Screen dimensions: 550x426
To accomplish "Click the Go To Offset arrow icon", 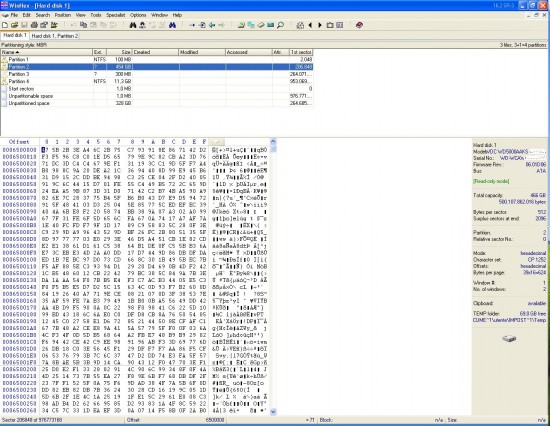I will tap(192, 25).
